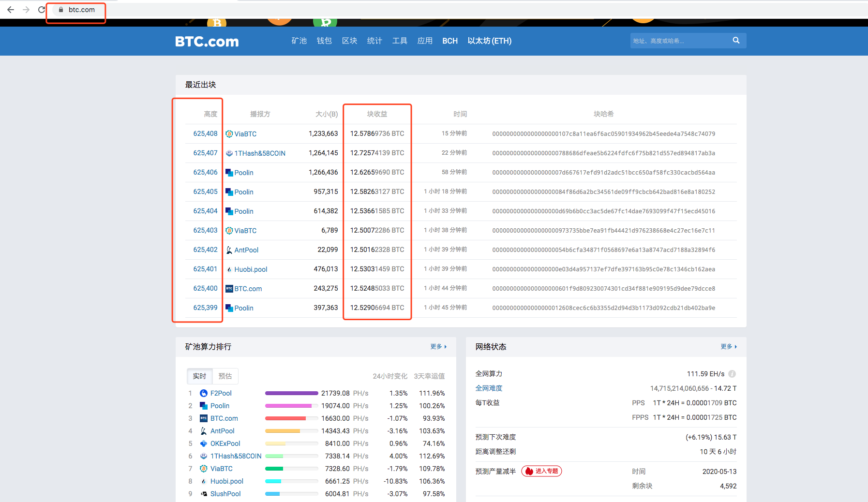Open the 应用 menu

[425, 41]
